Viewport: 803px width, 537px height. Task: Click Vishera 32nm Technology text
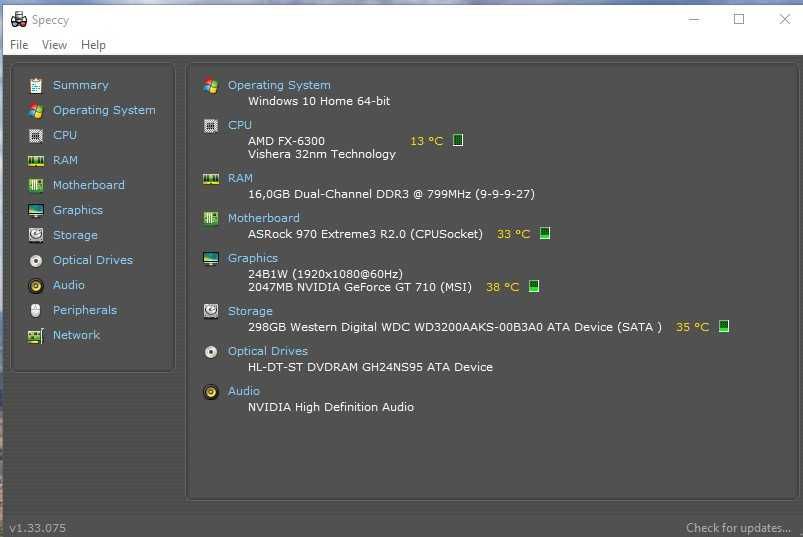[x=322, y=154]
